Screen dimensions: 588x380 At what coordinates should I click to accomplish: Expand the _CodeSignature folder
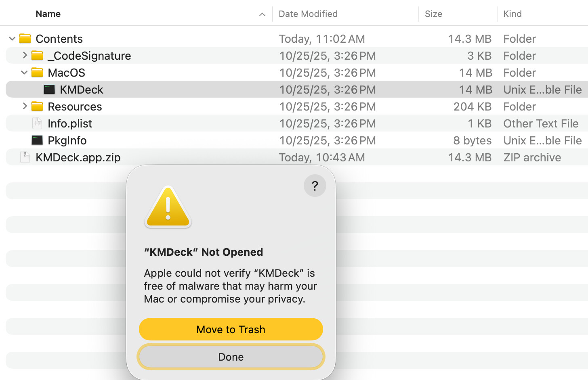[25, 56]
